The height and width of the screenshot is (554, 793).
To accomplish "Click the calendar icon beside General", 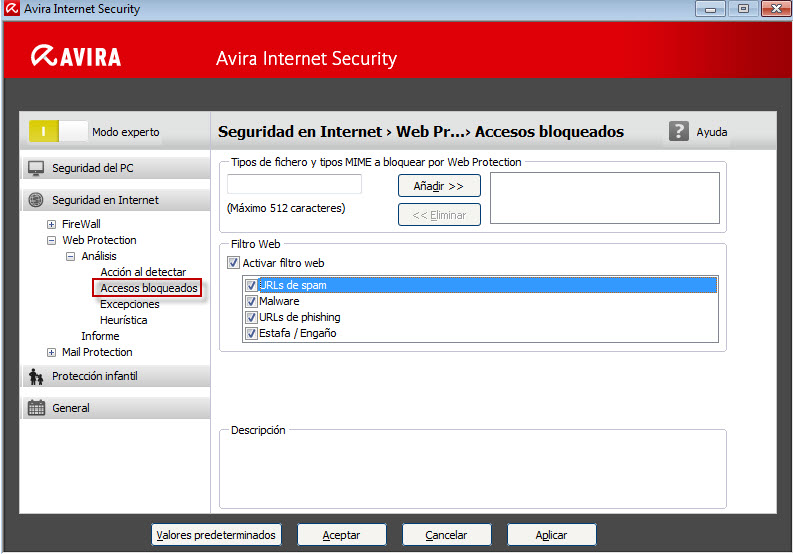I will click(x=36, y=408).
